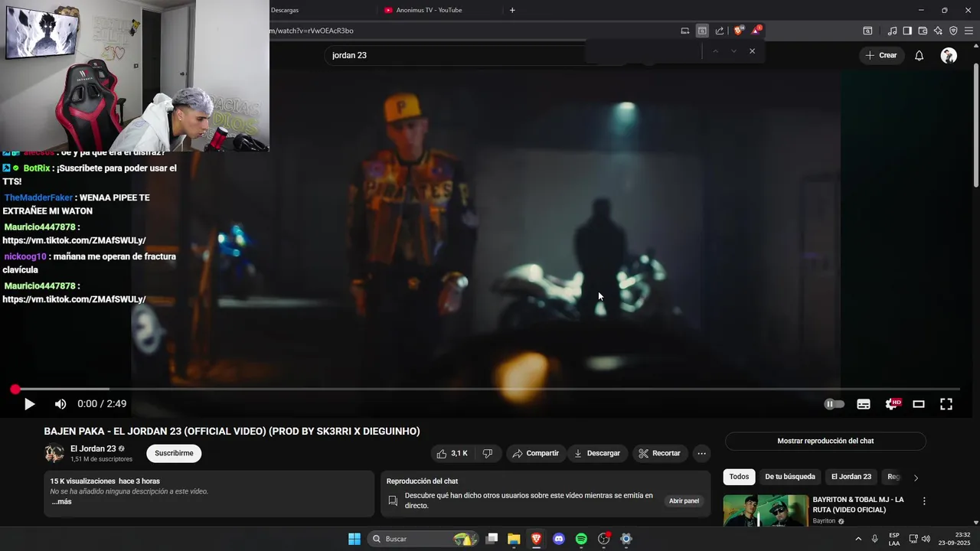Click the Descargar download button
This screenshot has width=980, height=551.
597,453
